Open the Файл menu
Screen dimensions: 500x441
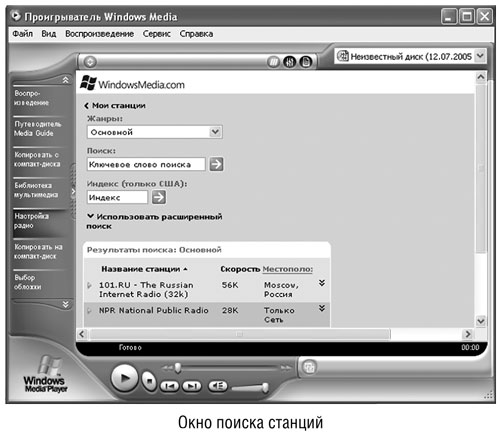(x=22, y=34)
